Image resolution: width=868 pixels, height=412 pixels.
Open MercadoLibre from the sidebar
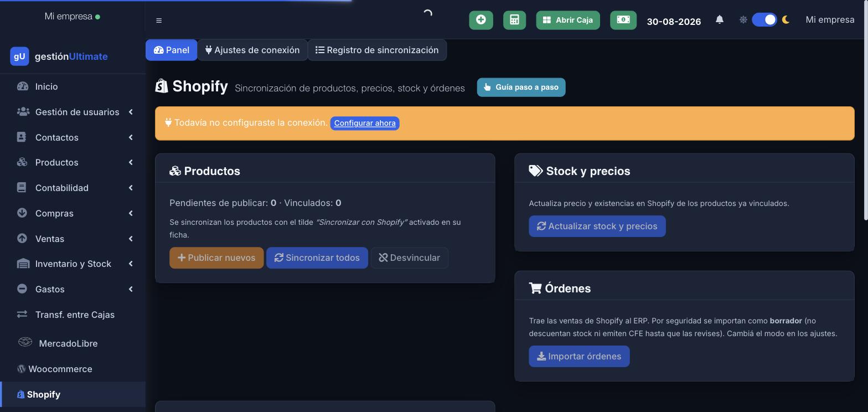click(73, 343)
